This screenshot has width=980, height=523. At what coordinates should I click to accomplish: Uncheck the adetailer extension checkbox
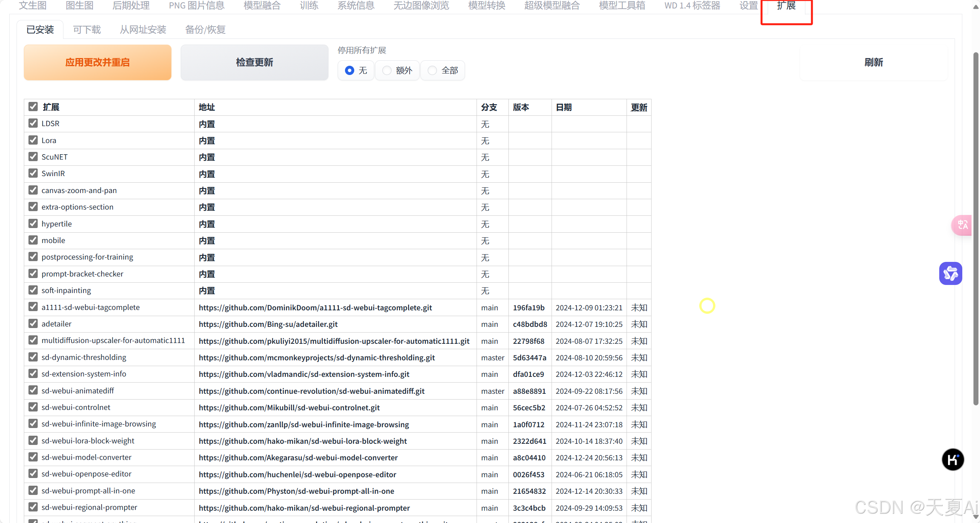point(33,324)
